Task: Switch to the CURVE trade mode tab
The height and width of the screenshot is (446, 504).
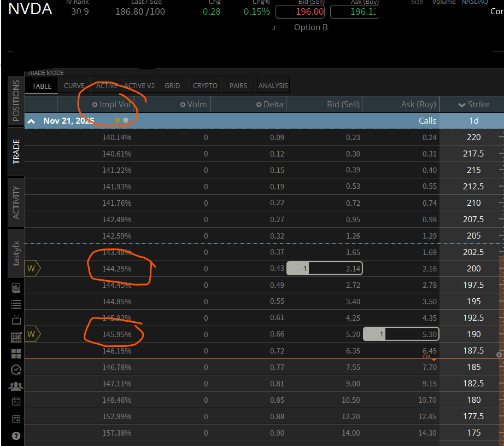Action: 74,85
